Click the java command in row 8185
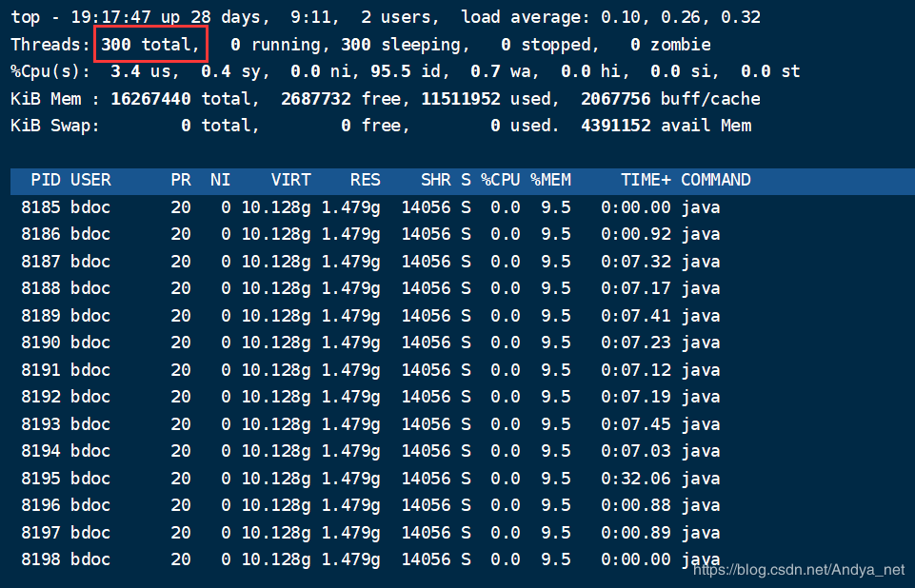 pos(701,207)
